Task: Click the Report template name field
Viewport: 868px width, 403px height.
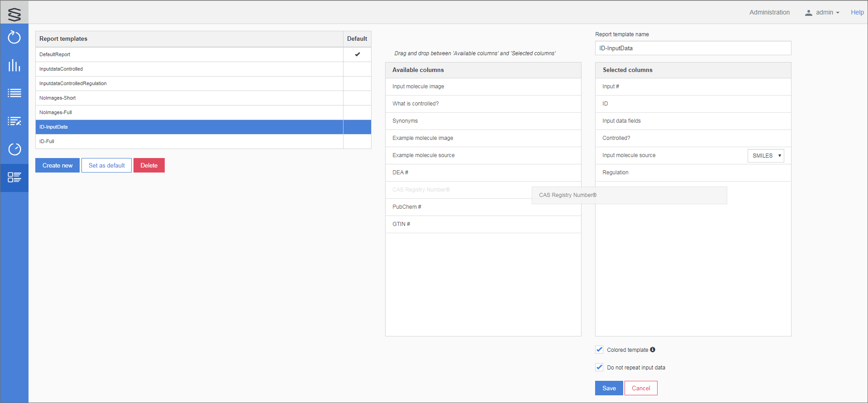Action: pos(693,48)
